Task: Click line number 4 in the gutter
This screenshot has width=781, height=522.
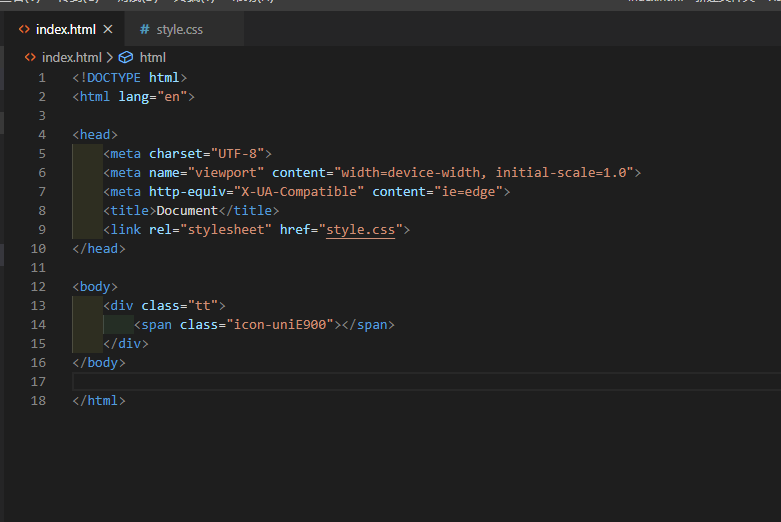Action: pos(42,135)
